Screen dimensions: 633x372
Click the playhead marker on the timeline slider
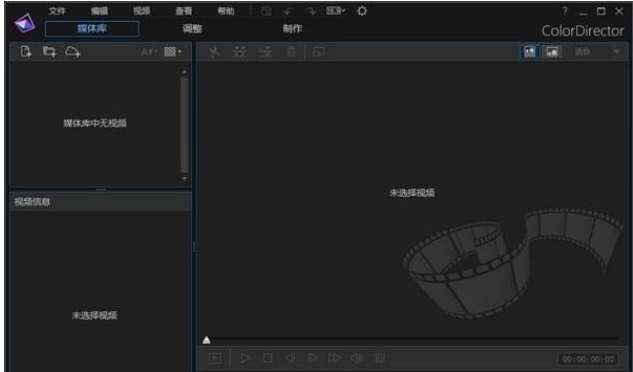[206, 340]
